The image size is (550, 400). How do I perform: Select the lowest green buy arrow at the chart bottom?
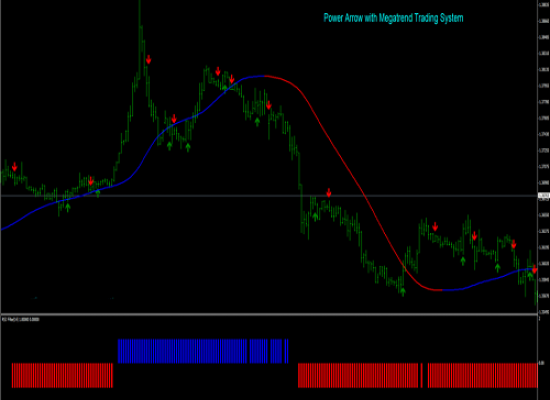pyautogui.click(x=403, y=292)
